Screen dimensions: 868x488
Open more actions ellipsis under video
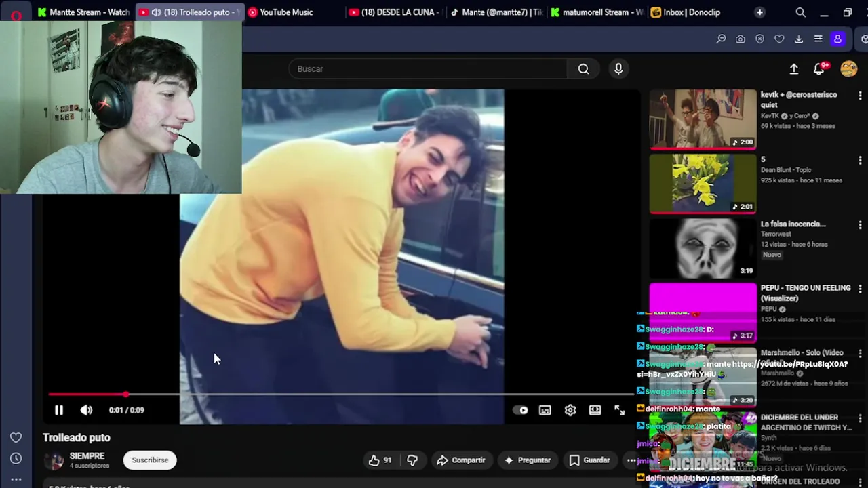point(631,460)
